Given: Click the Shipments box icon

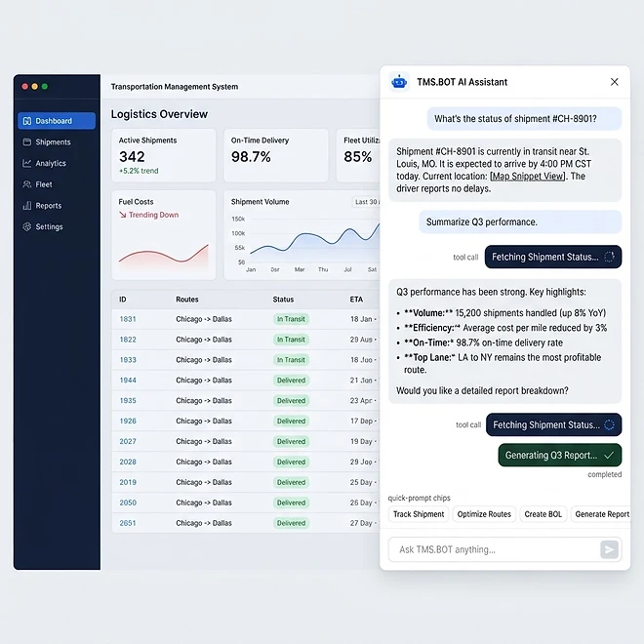Looking at the screenshot, I should (27, 142).
